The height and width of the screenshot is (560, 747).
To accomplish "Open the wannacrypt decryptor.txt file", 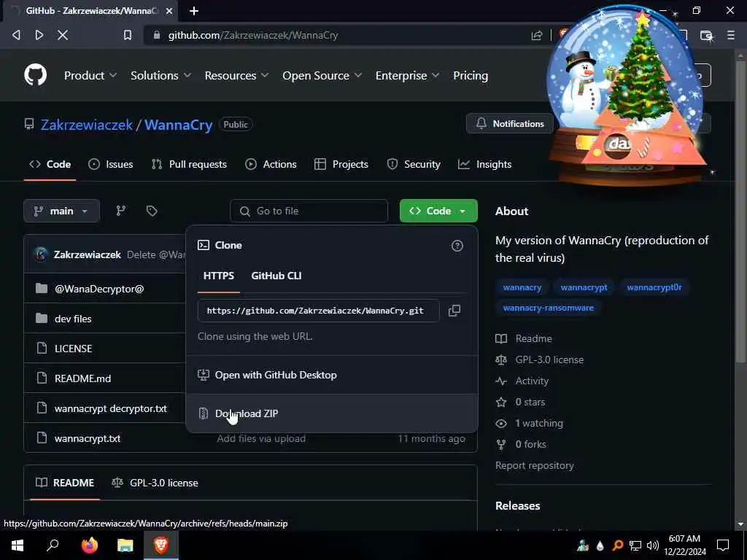I will point(111,408).
